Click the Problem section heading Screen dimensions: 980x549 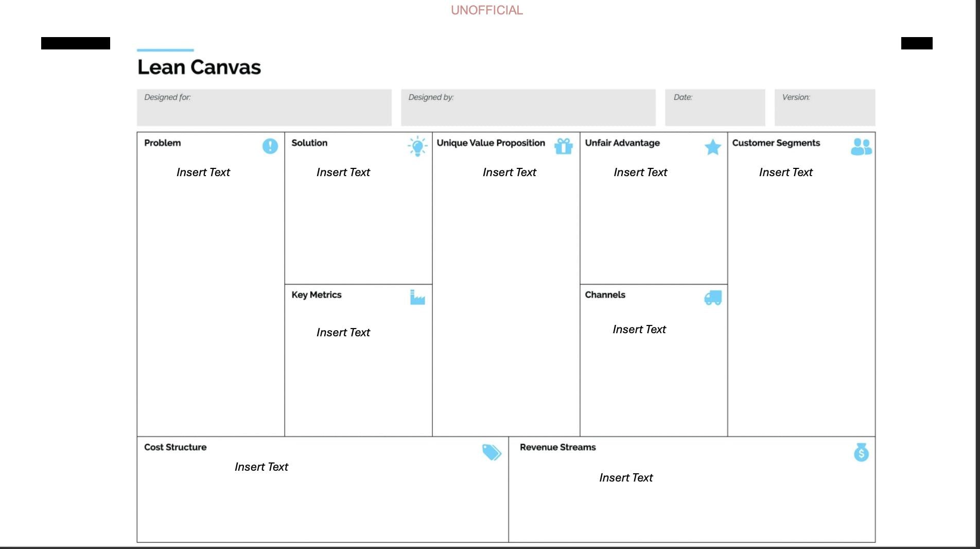pos(163,143)
